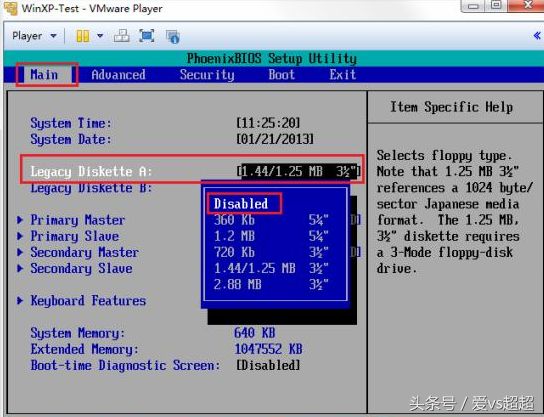Select the System Time value field
This screenshot has height=417, width=544.
(268, 123)
